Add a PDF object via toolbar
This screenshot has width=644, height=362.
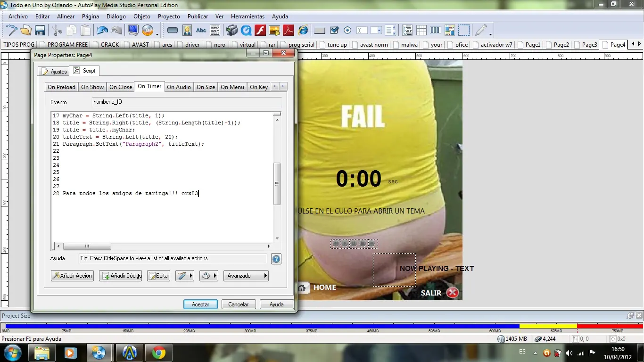[x=289, y=31]
